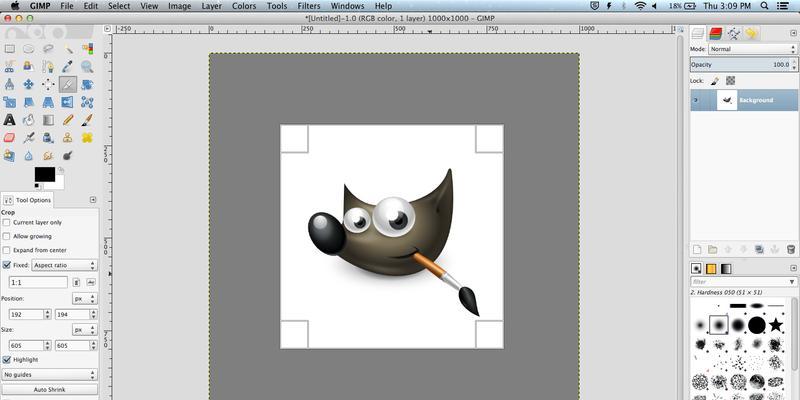The image size is (800, 400).
Task: Select the Blend gradient tool
Action: coord(48,120)
